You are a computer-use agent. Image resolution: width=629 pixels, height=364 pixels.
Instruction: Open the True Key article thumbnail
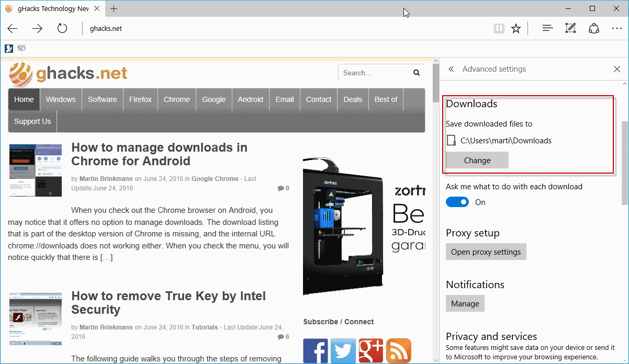tap(35, 318)
